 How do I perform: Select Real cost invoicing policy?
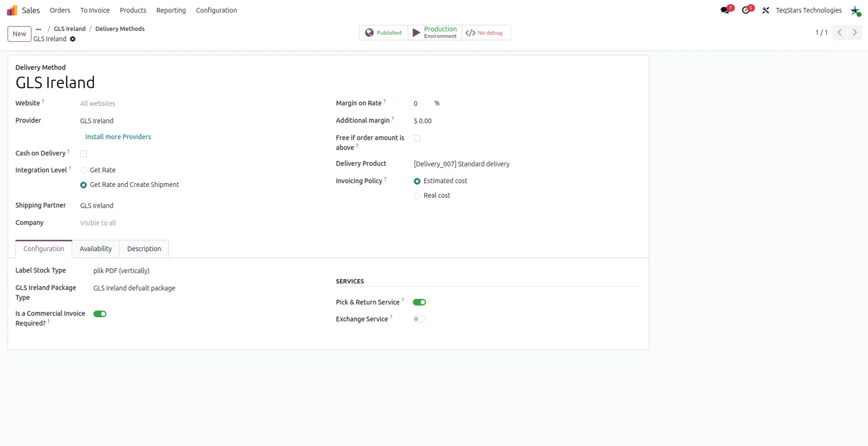(417, 196)
